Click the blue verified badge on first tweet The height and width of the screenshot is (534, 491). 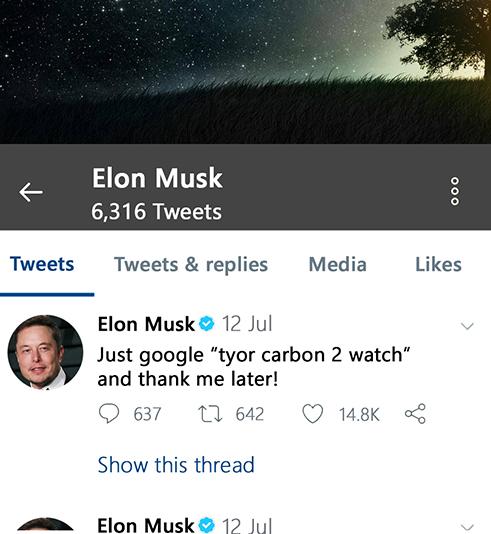[206, 324]
